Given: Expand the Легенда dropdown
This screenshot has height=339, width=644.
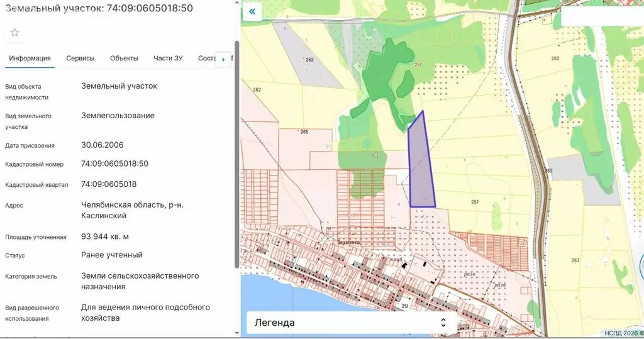Looking at the screenshot, I should (352, 323).
